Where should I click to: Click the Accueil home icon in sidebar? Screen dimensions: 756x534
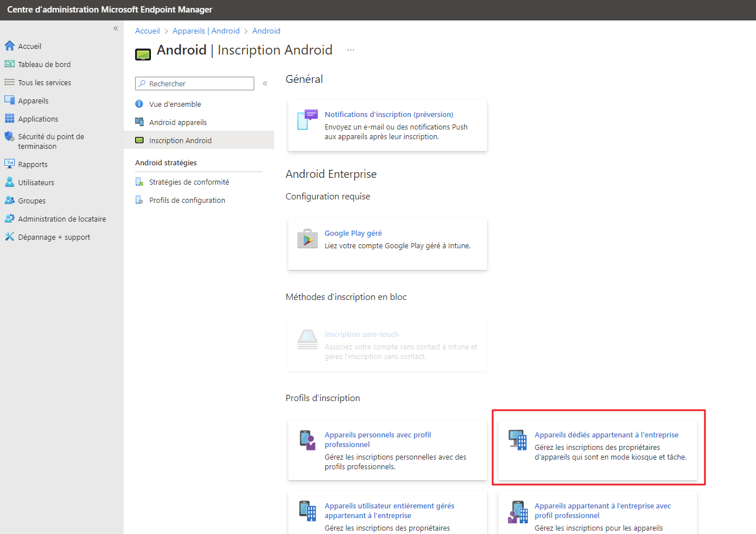click(10, 46)
